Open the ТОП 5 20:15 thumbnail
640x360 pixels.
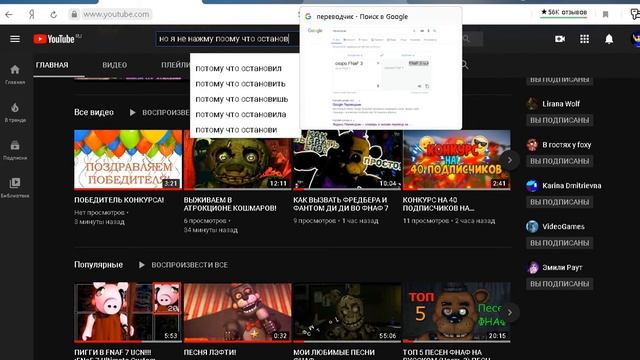(x=456, y=313)
